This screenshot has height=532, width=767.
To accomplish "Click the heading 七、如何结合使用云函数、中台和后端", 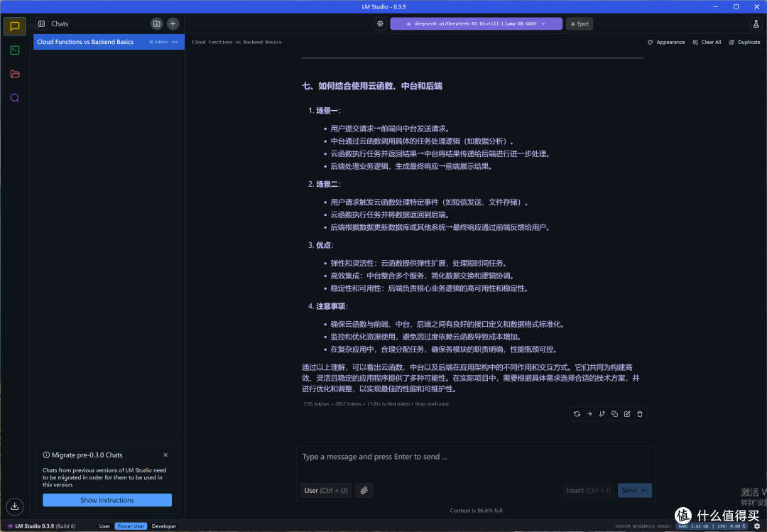I will [x=371, y=86].
